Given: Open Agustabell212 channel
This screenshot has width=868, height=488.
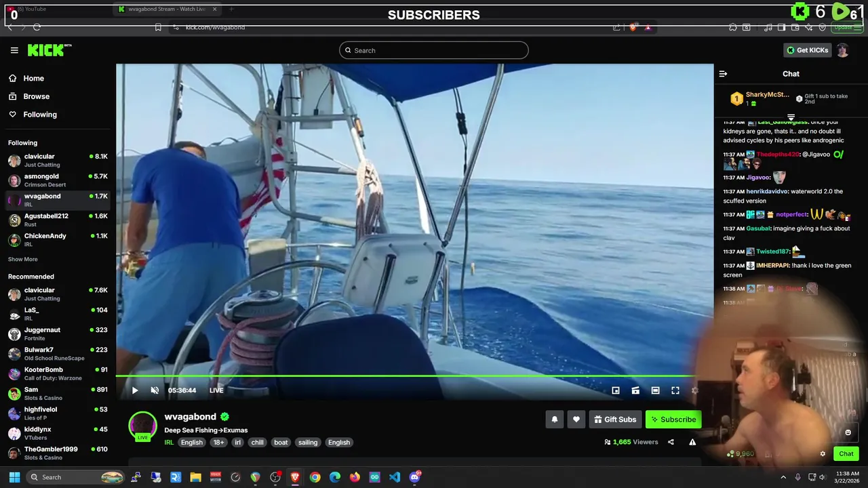Looking at the screenshot, I should [x=58, y=220].
